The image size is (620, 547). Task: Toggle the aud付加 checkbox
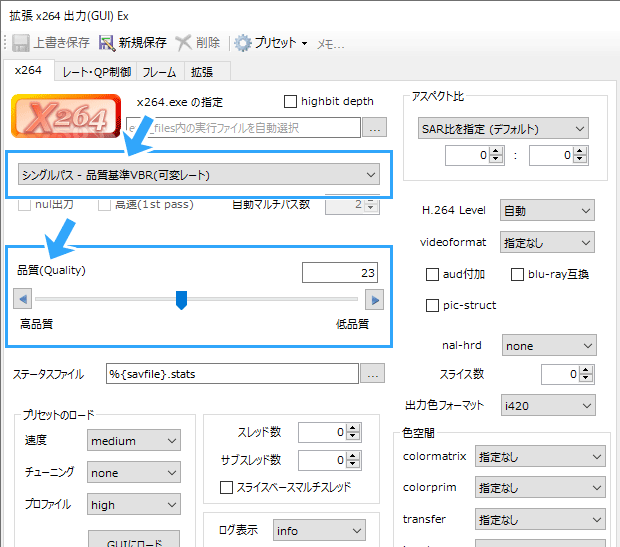tap(433, 274)
